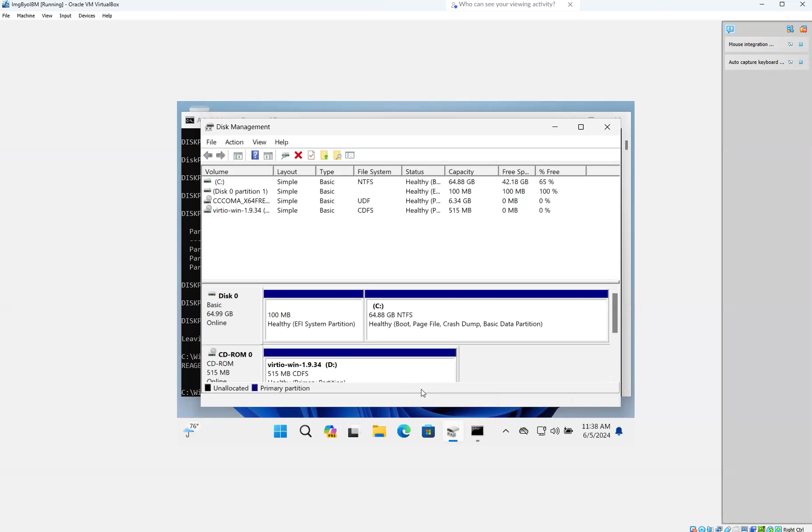Image resolution: width=812 pixels, height=532 pixels.
Task: Click the VirtualBox notification center speech bubble icon
Action: click(x=730, y=29)
